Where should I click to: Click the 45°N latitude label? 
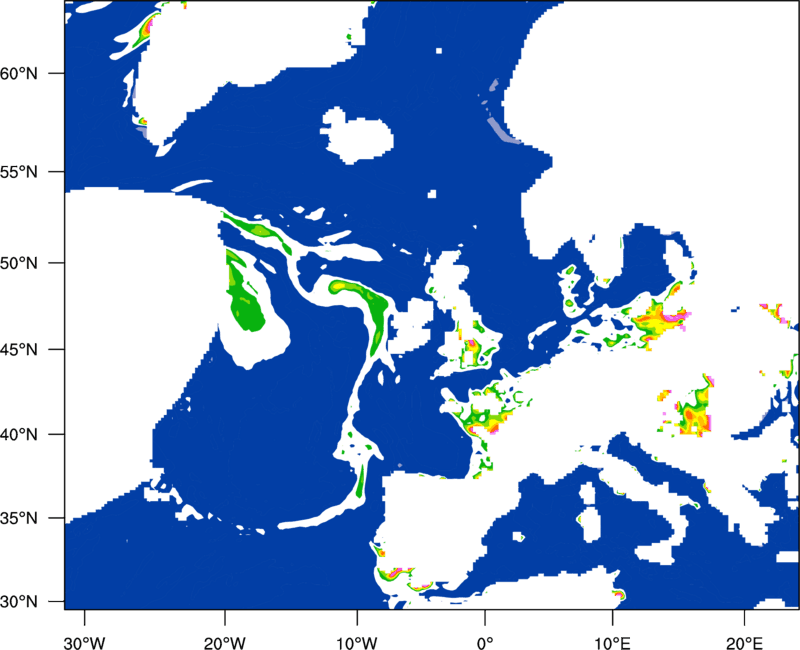(x=19, y=350)
